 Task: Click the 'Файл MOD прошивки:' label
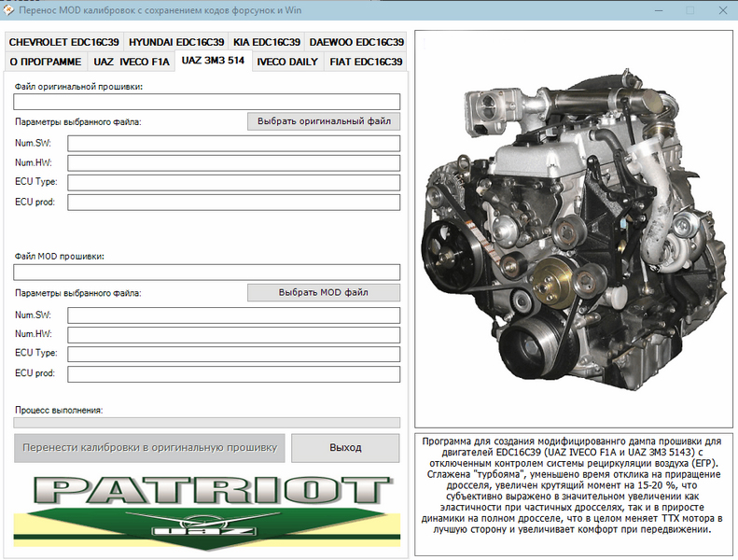click(60, 257)
